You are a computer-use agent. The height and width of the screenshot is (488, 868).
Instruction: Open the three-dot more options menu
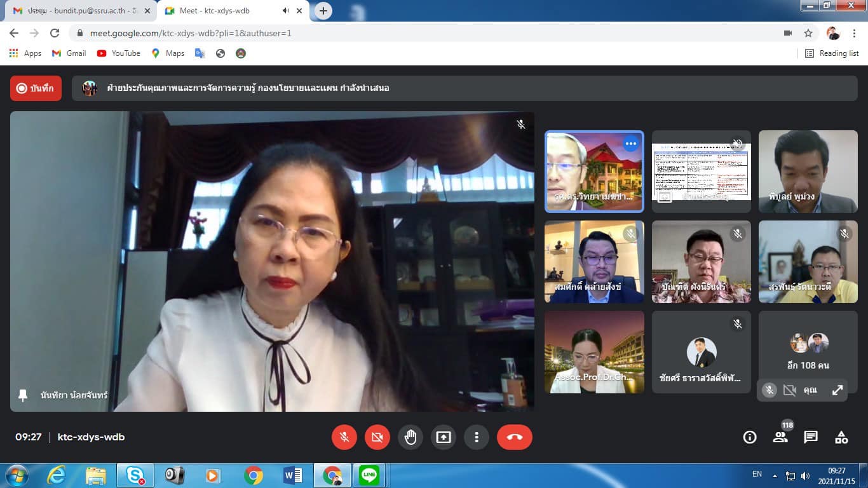pyautogui.click(x=477, y=437)
